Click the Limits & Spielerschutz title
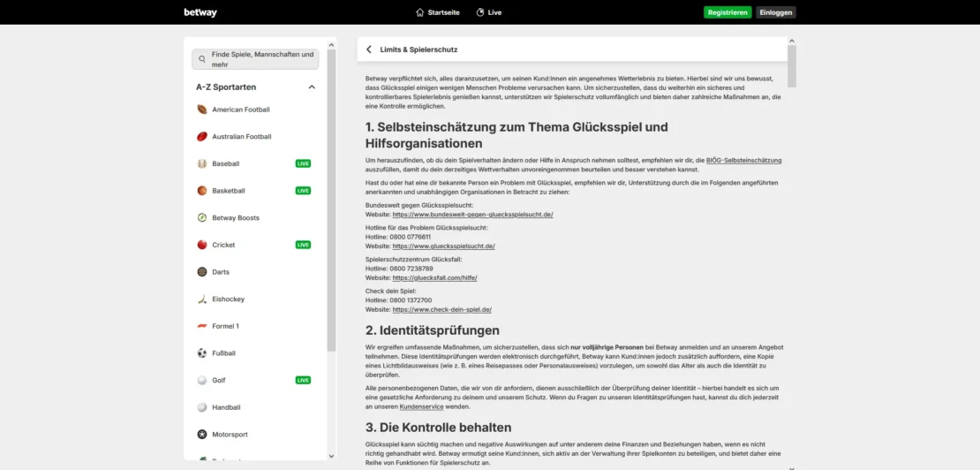Viewport: 980px width, 470px height. (418, 49)
